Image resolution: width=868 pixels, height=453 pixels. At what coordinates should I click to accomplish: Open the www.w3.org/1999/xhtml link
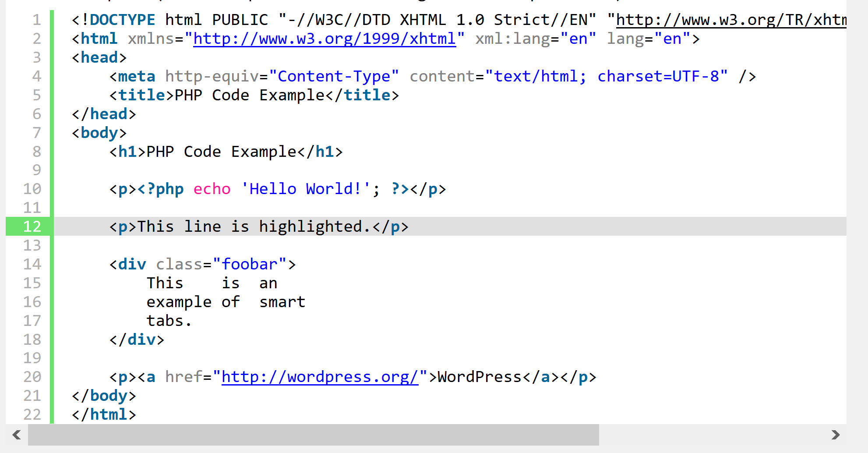point(324,39)
